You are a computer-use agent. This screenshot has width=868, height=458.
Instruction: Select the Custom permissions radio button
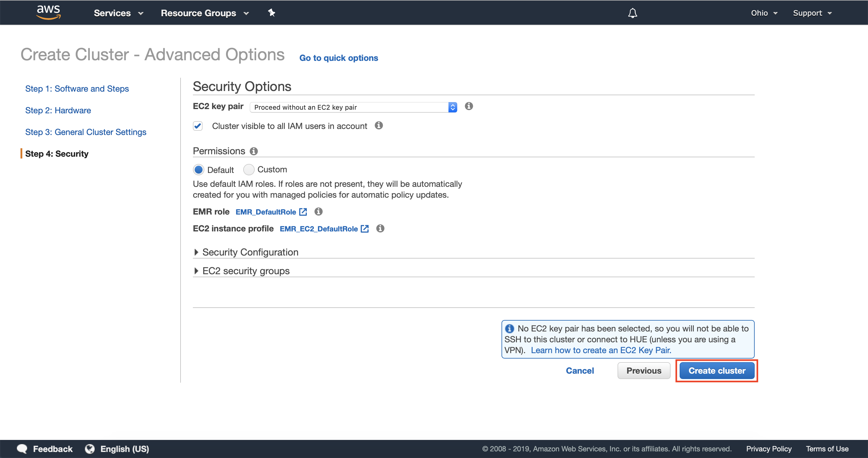(x=249, y=170)
